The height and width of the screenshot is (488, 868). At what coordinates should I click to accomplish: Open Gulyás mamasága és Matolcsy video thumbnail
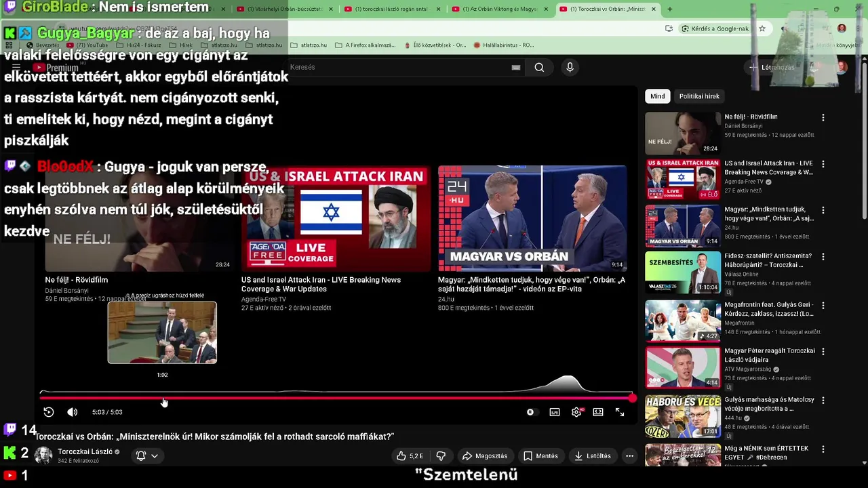point(683,416)
